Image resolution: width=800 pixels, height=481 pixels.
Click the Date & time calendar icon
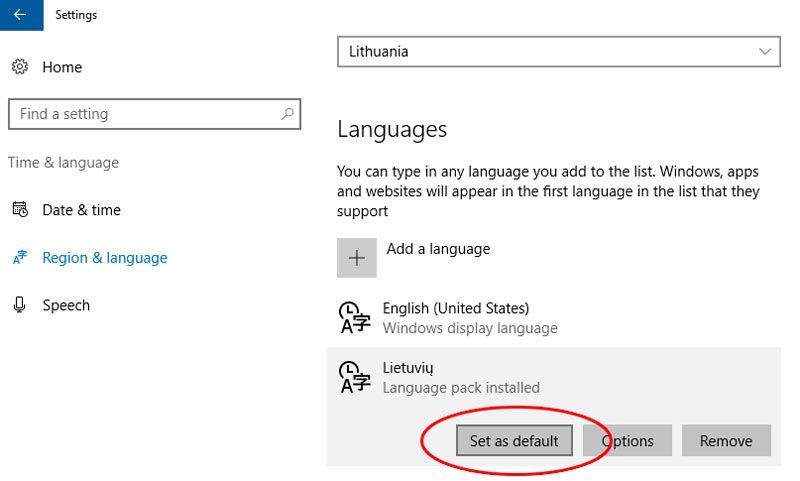(x=20, y=209)
